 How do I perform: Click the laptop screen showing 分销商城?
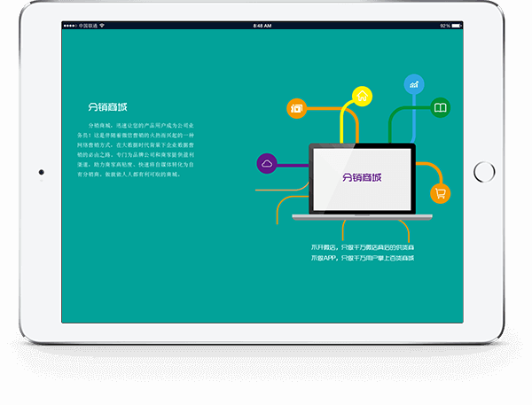click(361, 177)
